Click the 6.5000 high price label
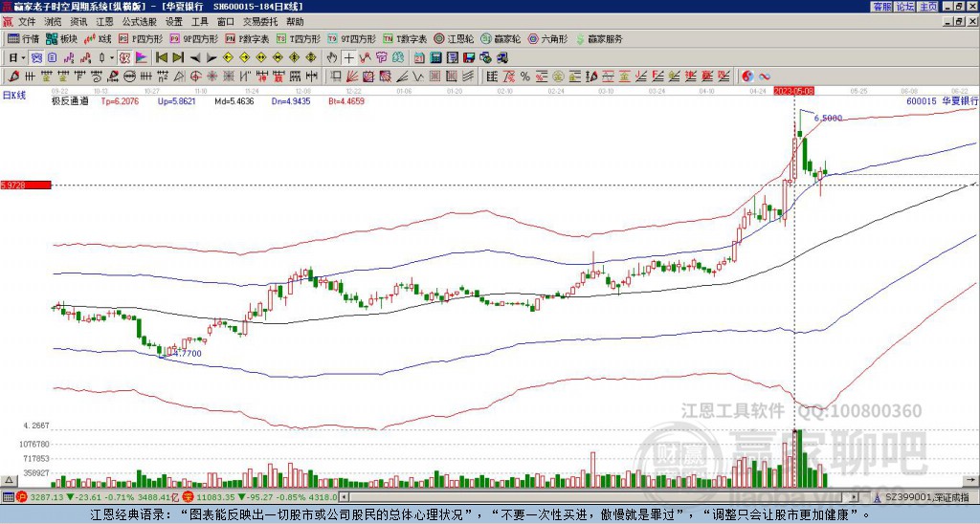The width and height of the screenshot is (980, 524). coord(828,118)
